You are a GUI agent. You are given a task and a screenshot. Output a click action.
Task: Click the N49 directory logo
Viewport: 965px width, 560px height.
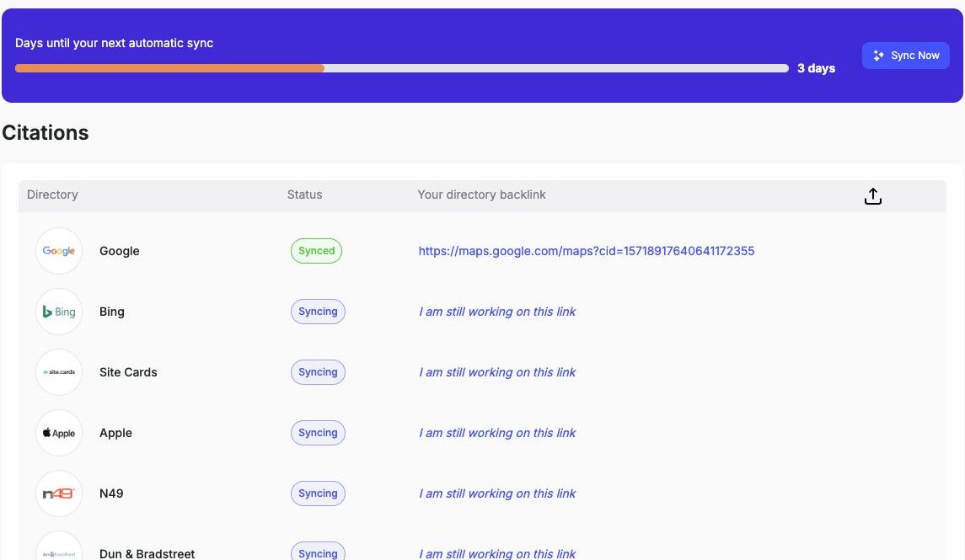[x=59, y=493]
